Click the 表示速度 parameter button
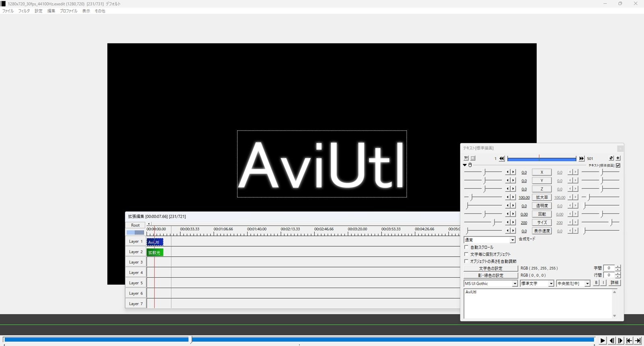This screenshot has width=644, height=346. click(542, 231)
